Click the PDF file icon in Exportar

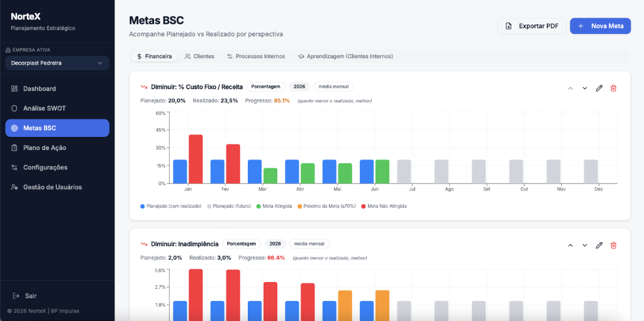tap(508, 26)
